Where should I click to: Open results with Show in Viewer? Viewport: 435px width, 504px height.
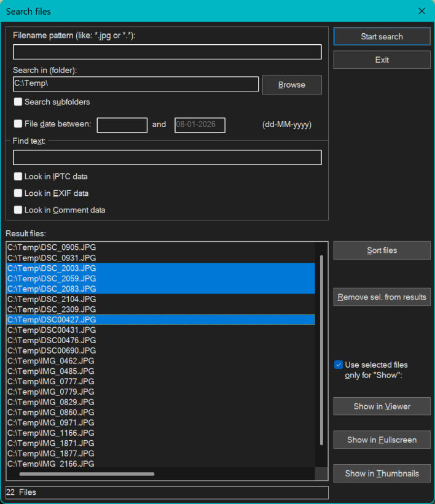click(382, 406)
